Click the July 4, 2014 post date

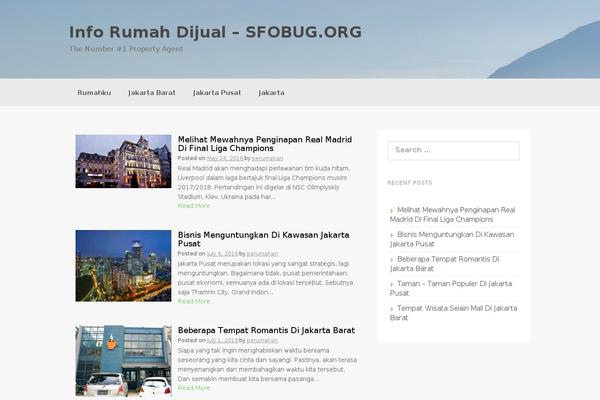pos(222,253)
